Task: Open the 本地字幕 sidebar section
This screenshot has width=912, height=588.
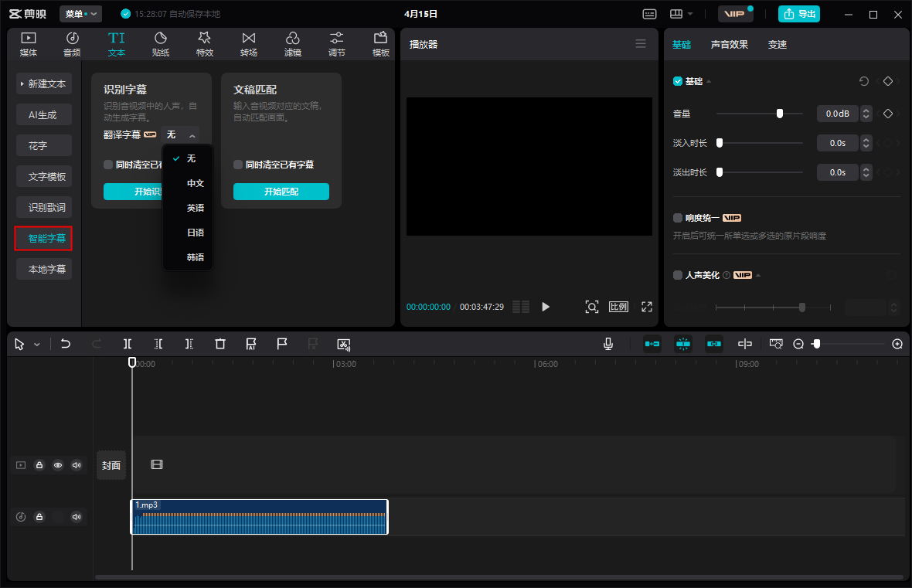Action: (44, 270)
